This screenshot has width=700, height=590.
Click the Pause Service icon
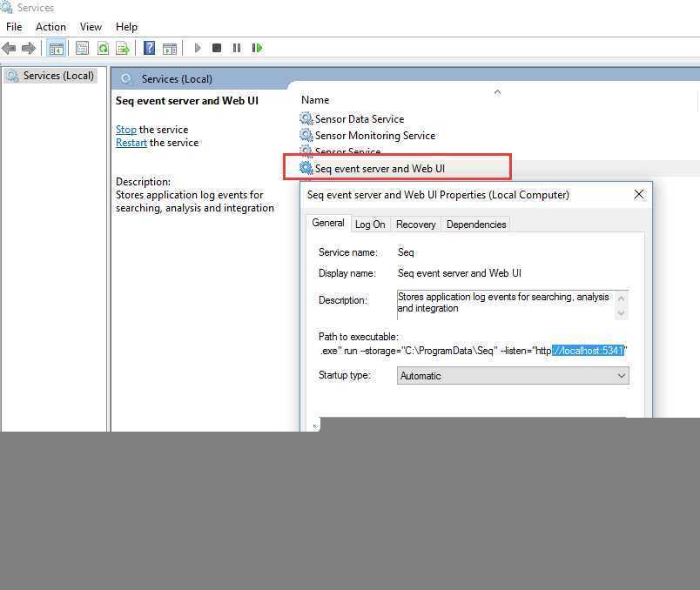click(x=237, y=48)
